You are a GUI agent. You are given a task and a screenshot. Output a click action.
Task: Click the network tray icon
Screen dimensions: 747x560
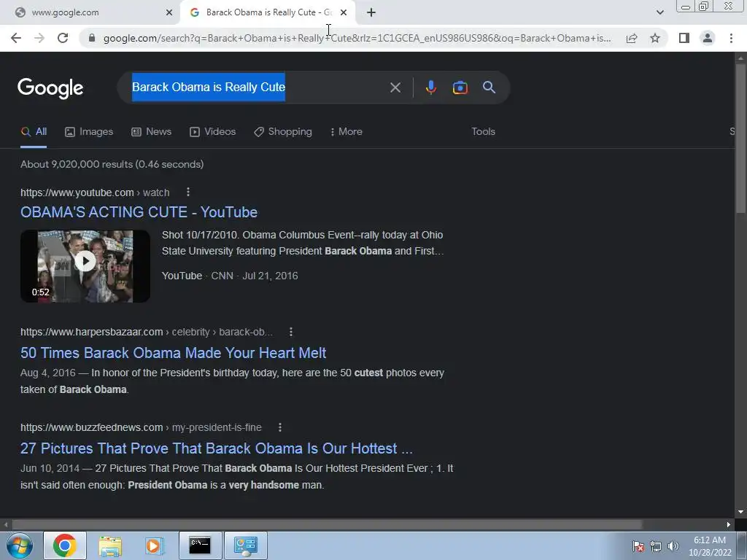click(656, 547)
